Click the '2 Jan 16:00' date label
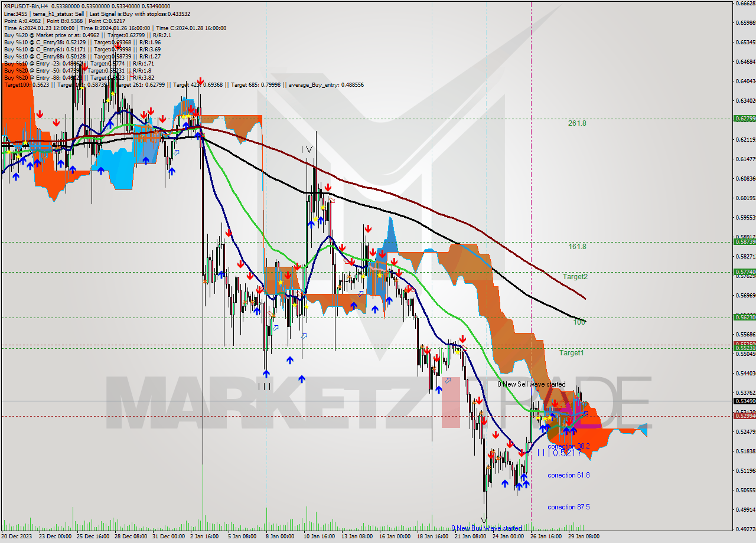The height and width of the screenshot is (543, 756). pyautogui.click(x=205, y=537)
